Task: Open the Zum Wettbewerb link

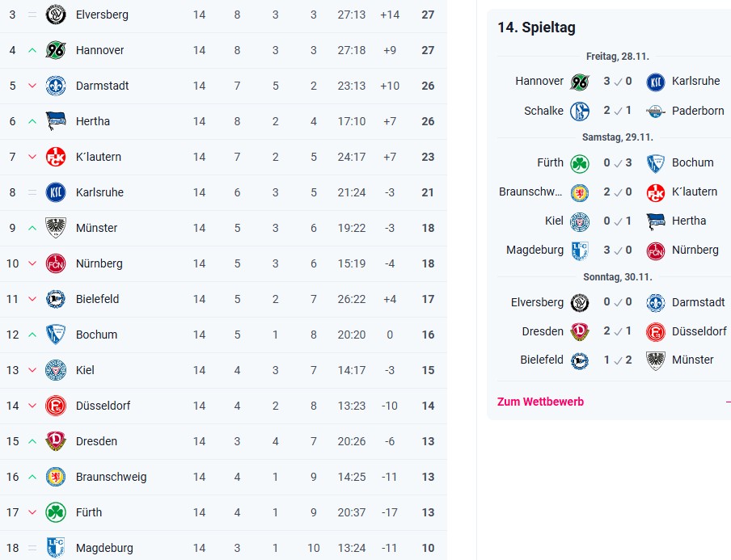Action: point(540,402)
